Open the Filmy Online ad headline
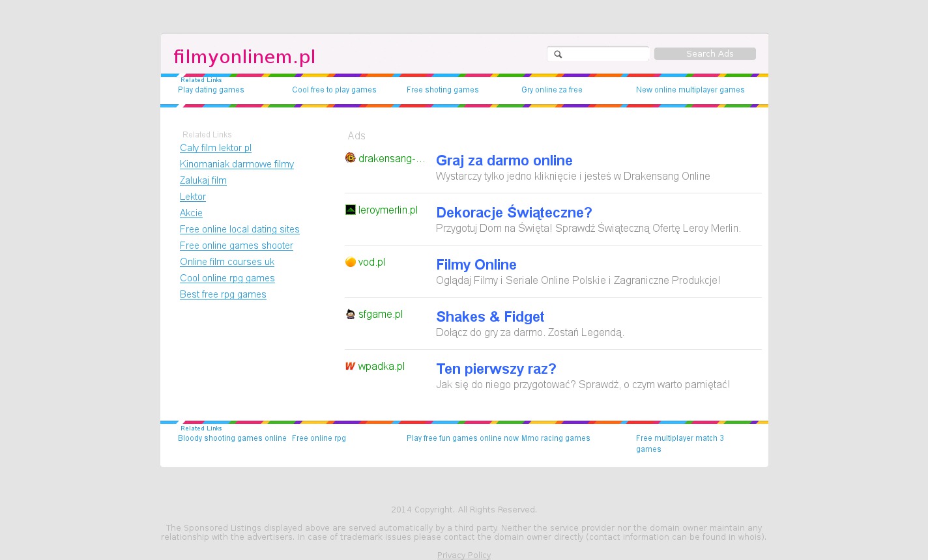 pyautogui.click(x=476, y=264)
